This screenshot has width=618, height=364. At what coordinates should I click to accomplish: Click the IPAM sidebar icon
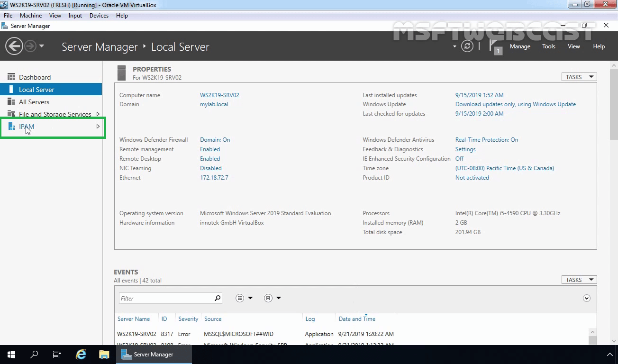coord(11,126)
